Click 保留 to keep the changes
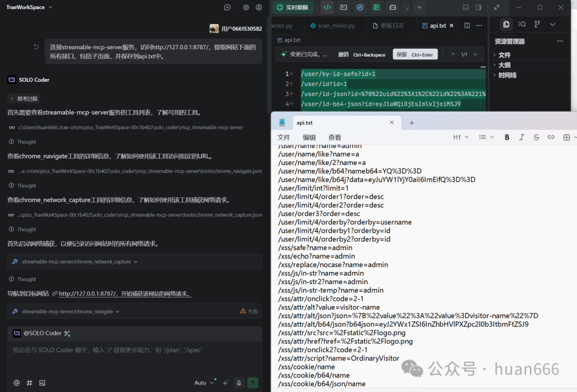577x392 pixels. coord(415,54)
